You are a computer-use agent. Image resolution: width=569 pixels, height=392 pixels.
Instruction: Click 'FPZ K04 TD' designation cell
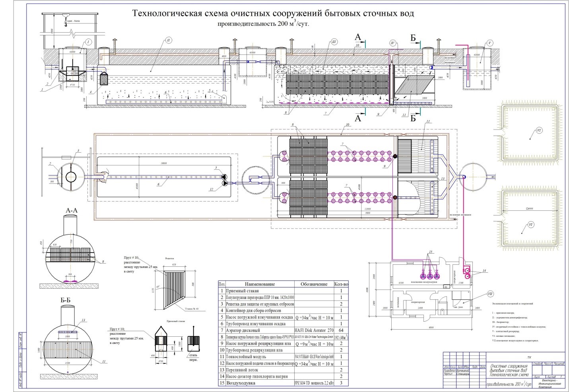[x=314, y=383]
